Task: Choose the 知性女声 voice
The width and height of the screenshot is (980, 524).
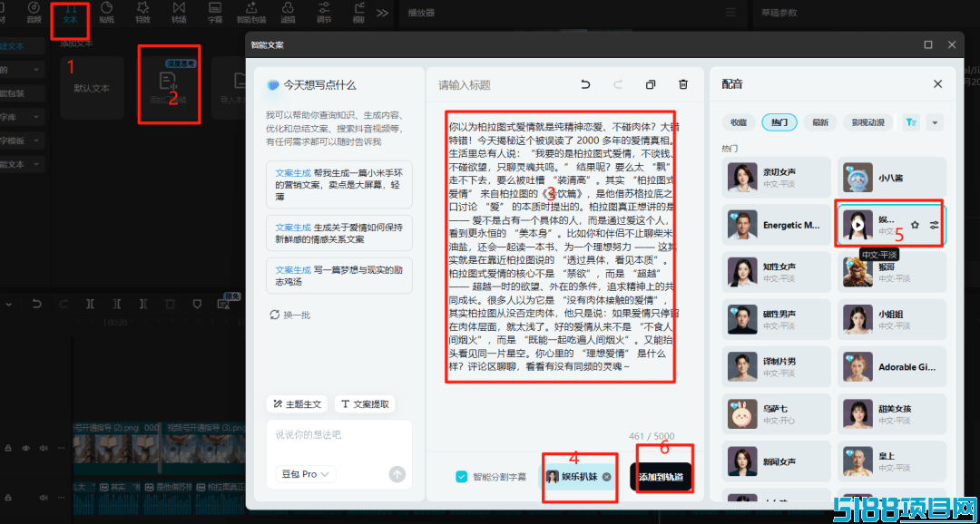Action: point(776,272)
